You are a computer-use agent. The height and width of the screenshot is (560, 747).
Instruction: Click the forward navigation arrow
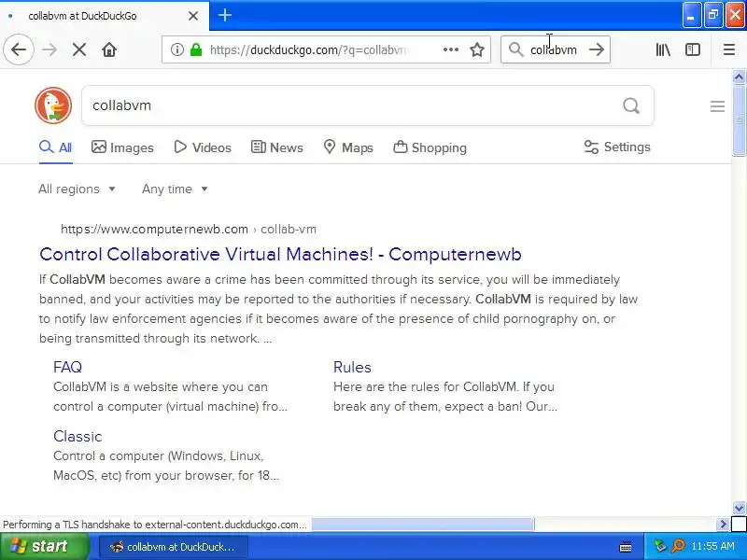click(x=49, y=49)
